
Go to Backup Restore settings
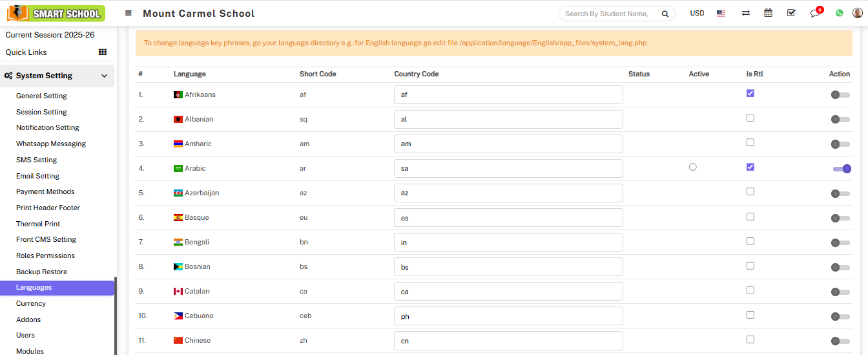point(41,272)
